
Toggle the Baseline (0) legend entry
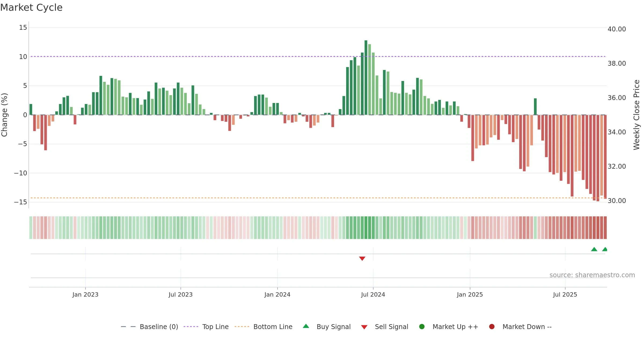point(149,327)
